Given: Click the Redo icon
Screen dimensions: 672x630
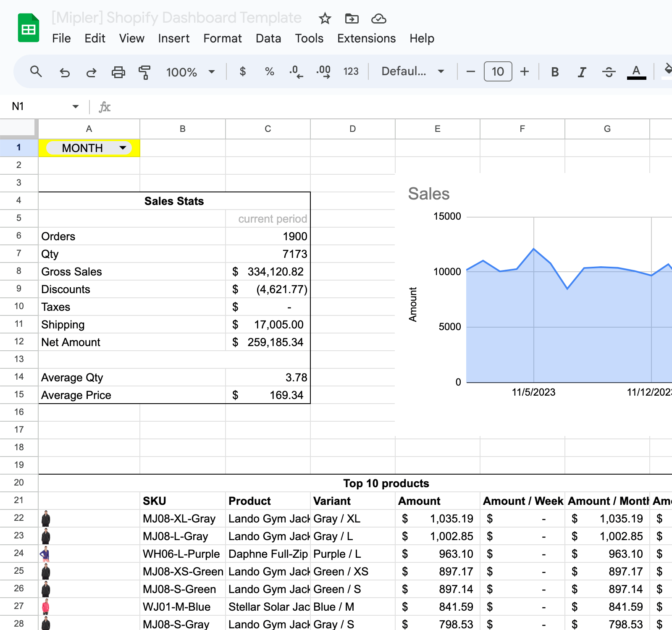Looking at the screenshot, I should (91, 71).
